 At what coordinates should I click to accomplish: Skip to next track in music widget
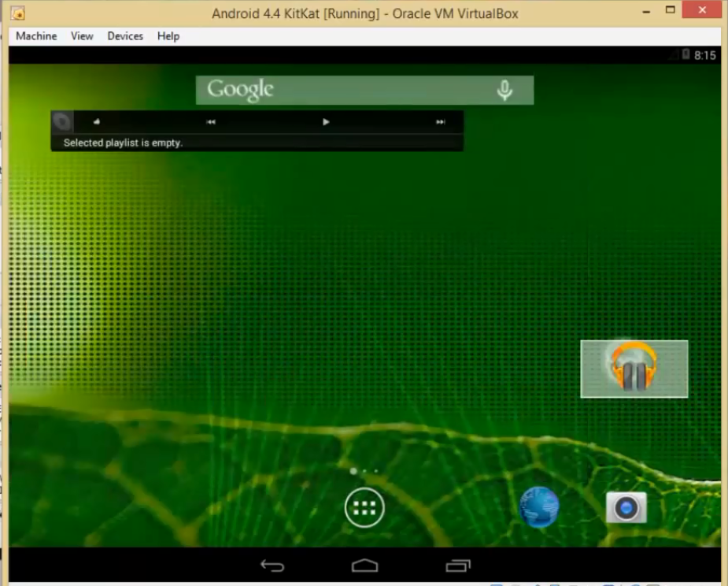pos(440,122)
